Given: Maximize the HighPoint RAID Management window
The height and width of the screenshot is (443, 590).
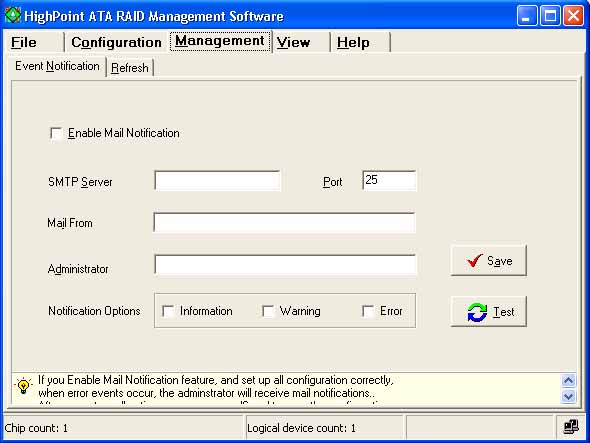Looking at the screenshot, I should pyautogui.click(x=550, y=16).
